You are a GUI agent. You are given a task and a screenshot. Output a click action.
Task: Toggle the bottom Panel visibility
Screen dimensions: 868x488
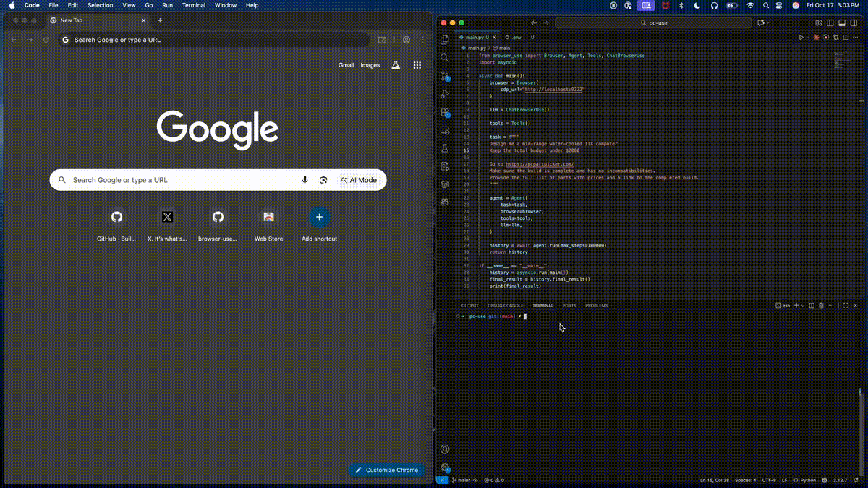(x=842, y=23)
